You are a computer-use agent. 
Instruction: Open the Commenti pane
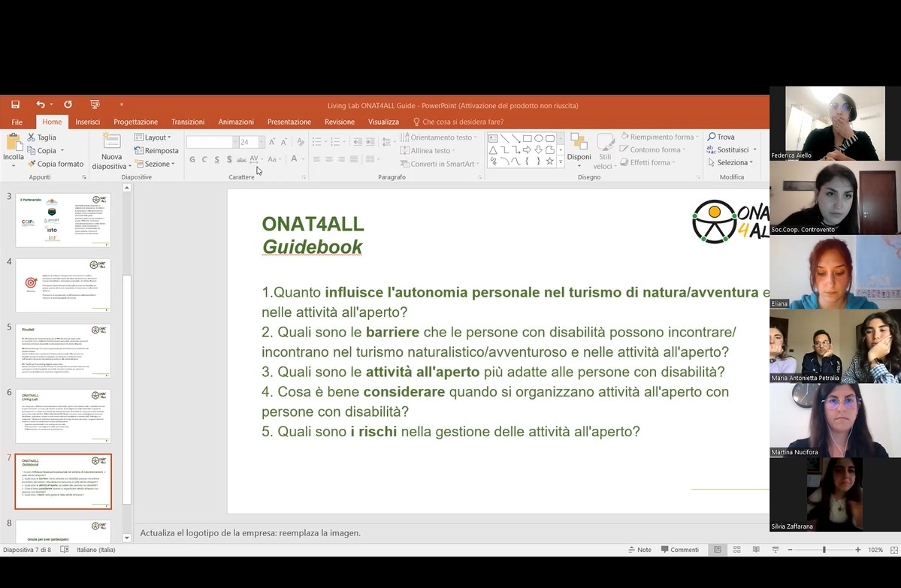680,550
